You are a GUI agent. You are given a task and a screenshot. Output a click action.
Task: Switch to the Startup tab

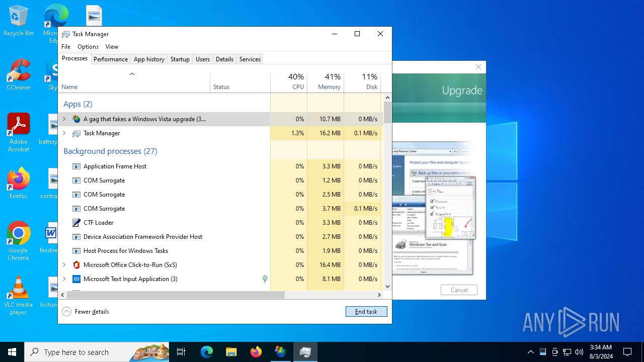180,59
